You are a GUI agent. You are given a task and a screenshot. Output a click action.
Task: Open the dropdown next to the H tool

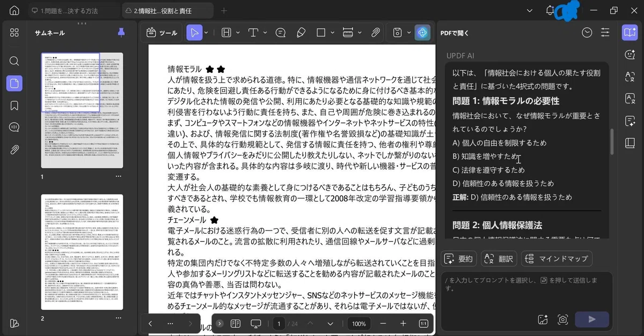tap(237, 33)
